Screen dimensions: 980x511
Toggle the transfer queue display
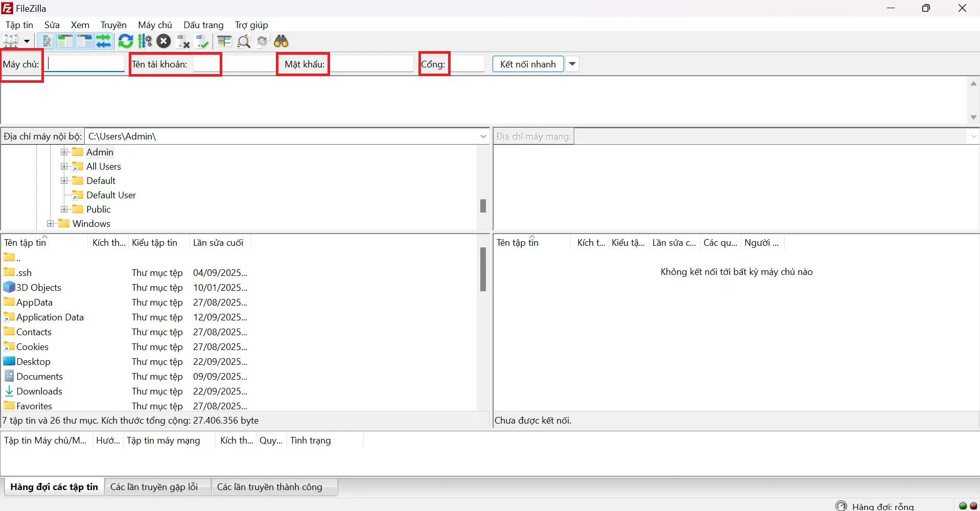tap(104, 41)
